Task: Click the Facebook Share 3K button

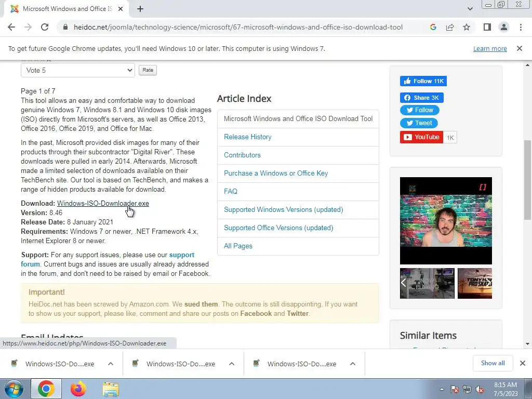Action: [421, 98]
